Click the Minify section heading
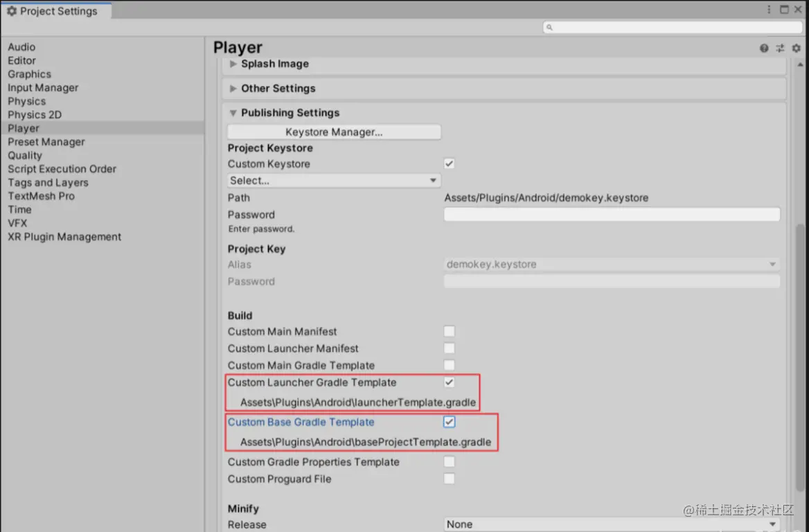Viewport: 809px width, 532px height. pyautogui.click(x=243, y=508)
